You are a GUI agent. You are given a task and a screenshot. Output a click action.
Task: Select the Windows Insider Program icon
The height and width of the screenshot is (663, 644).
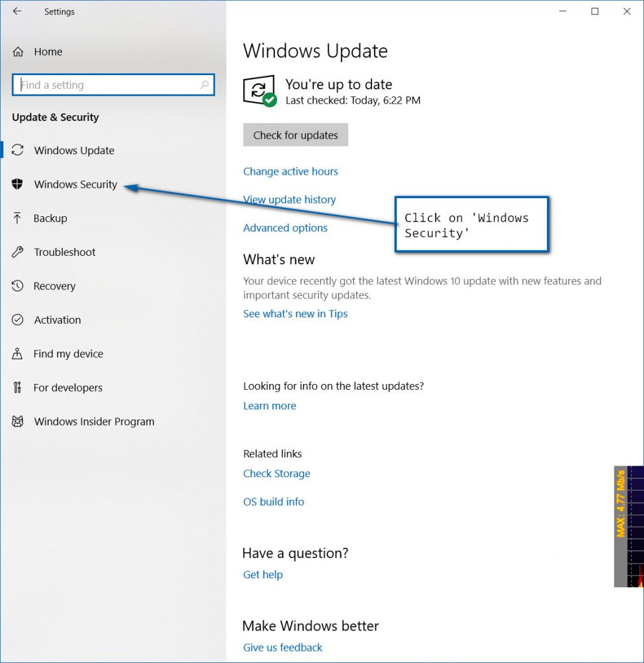point(17,421)
